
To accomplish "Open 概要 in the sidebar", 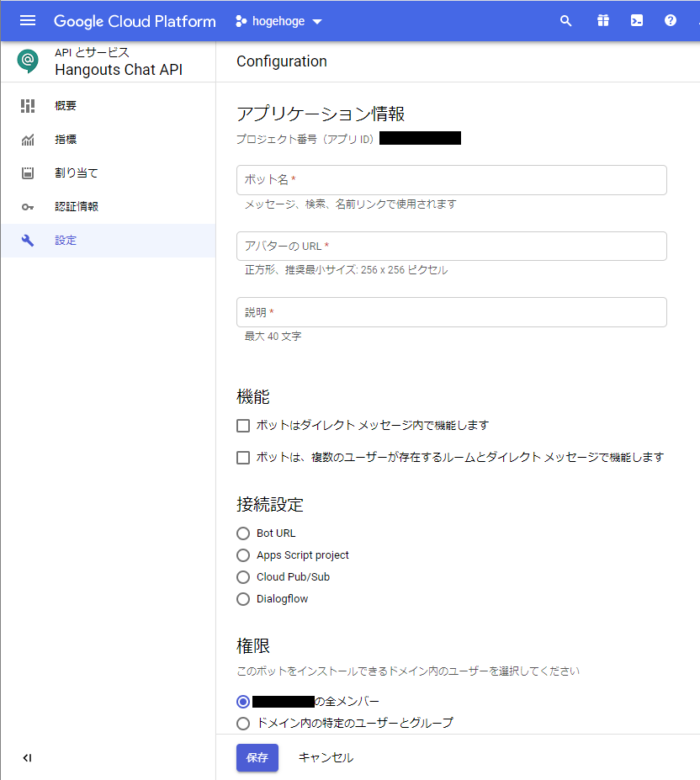I will (x=108, y=105).
